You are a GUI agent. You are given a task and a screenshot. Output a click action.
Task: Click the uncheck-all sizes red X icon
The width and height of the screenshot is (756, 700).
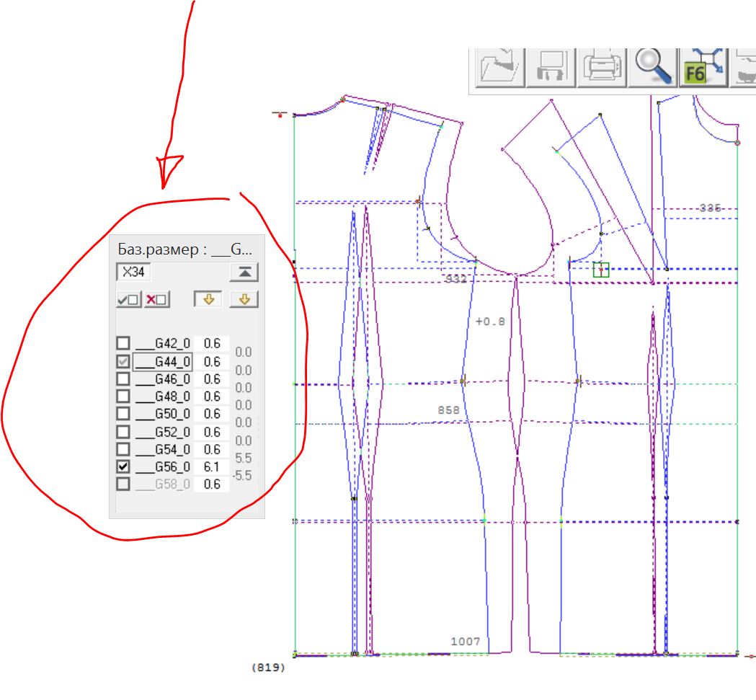pyautogui.click(x=156, y=300)
